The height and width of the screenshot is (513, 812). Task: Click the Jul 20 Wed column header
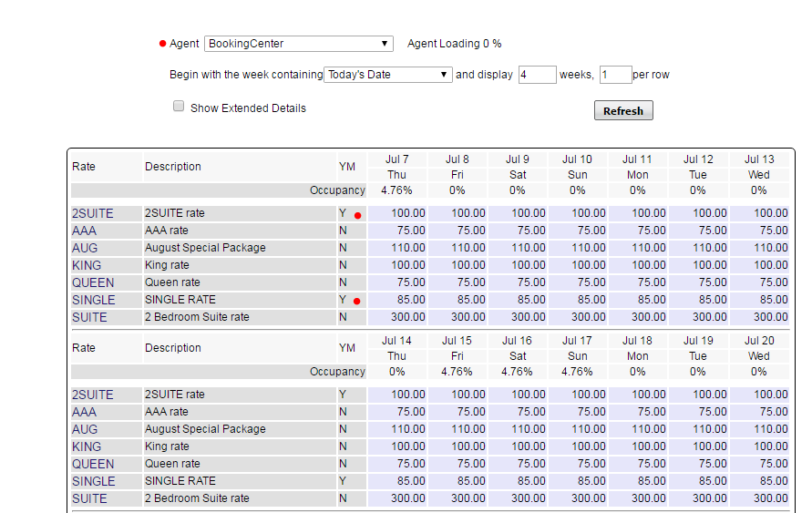(x=759, y=348)
